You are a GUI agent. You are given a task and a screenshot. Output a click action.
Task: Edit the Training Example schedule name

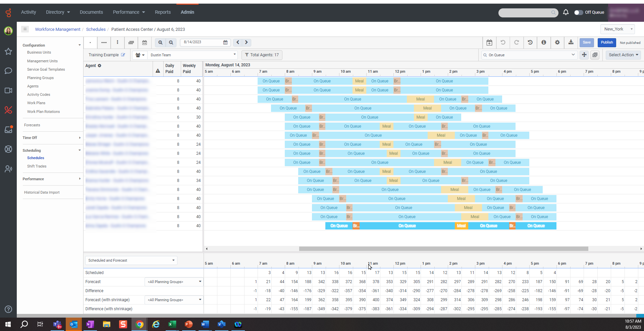tap(123, 55)
